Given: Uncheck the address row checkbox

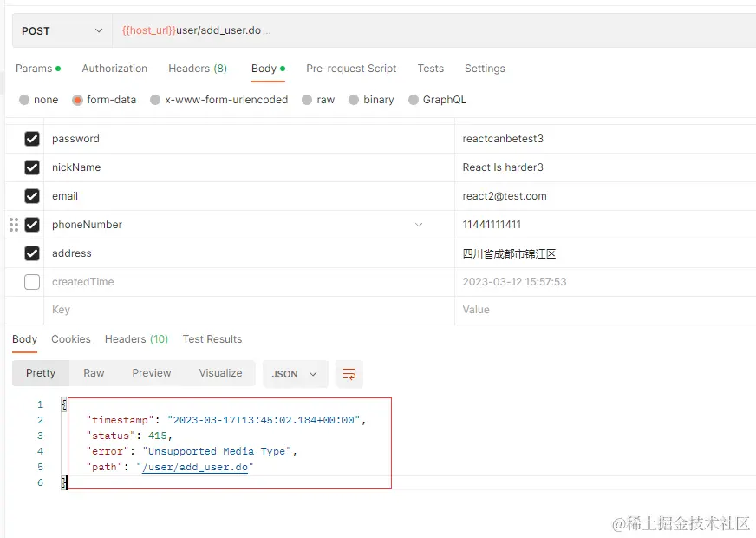Looking at the screenshot, I should tap(32, 253).
